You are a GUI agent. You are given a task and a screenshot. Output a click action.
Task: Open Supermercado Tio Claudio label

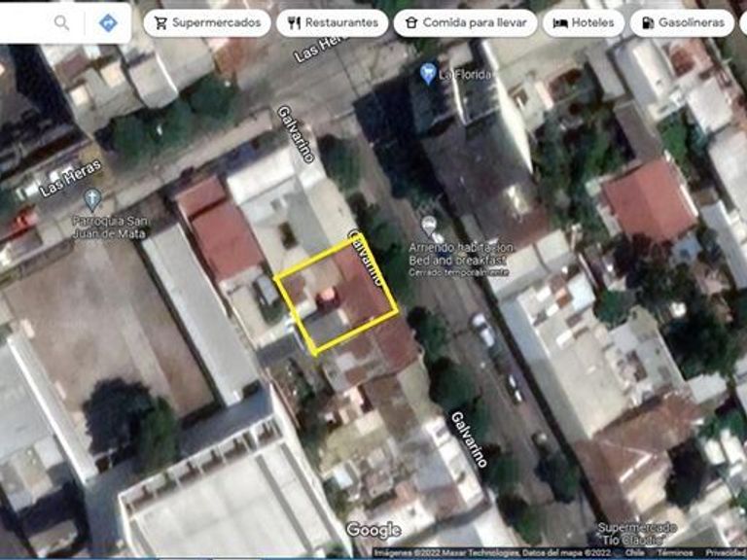coord(636,534)
